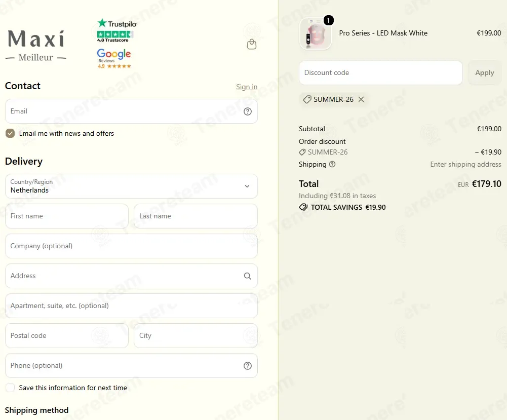Focus the Email input field
The image size is (507, 420).
click(131, 111)
